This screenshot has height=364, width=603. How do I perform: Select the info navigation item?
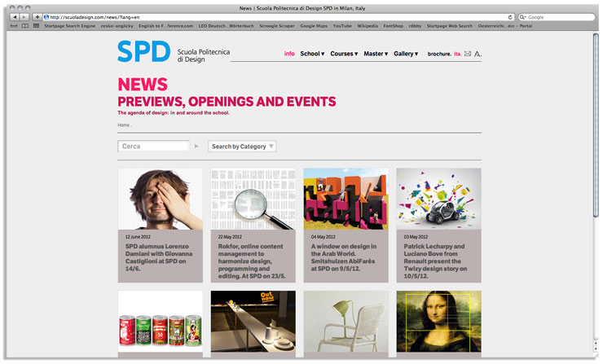289,54
